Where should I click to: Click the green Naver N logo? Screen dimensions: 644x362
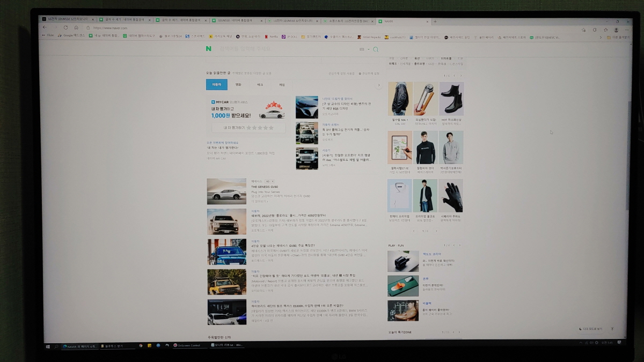click(208, 49)
